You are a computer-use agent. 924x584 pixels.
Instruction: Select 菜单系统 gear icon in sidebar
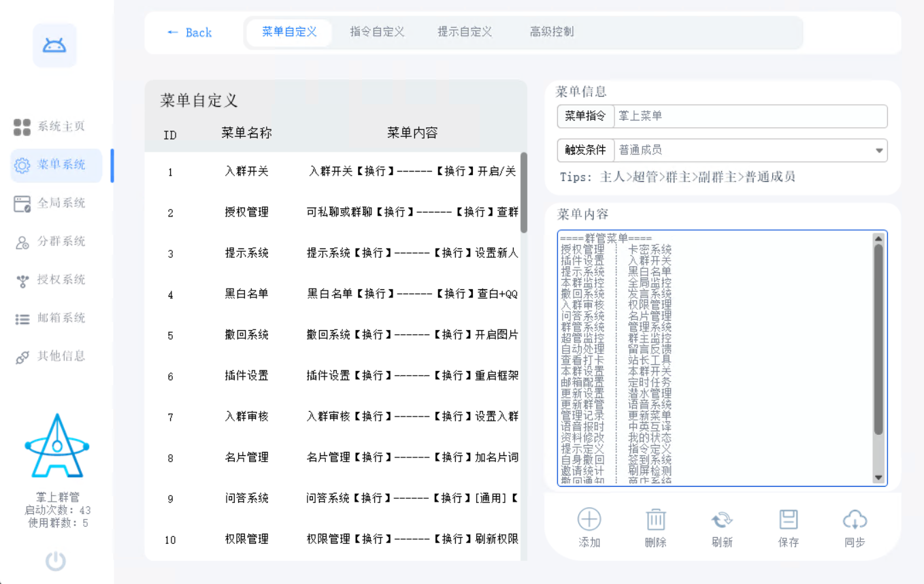[22, 165]
